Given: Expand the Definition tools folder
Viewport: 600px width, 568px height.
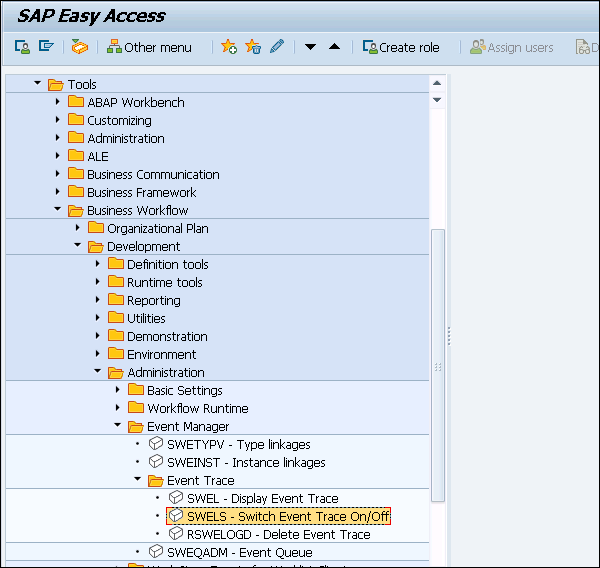Looking at the screenshot, I should tap(98, 264).
